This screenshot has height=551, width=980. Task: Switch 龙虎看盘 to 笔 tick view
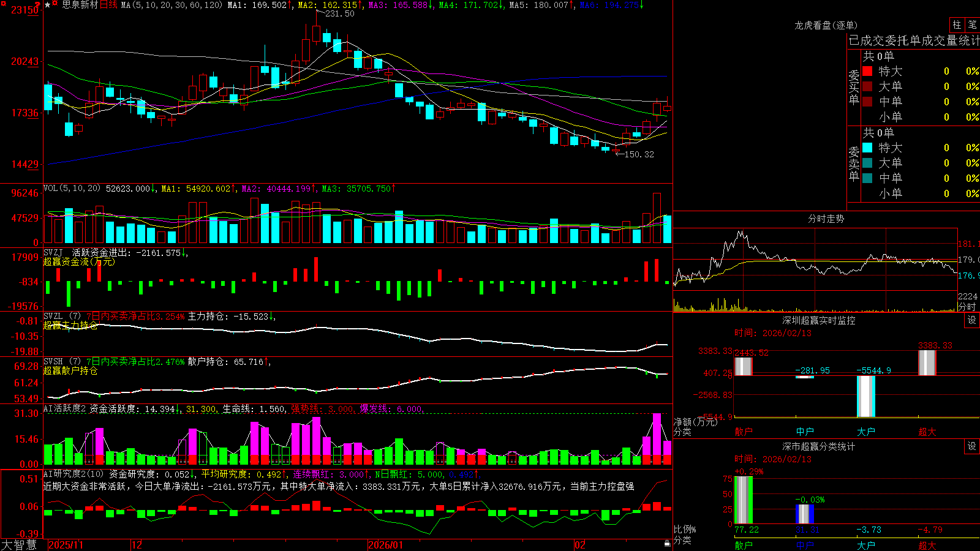pyautogui.click(x=972, y=24)
